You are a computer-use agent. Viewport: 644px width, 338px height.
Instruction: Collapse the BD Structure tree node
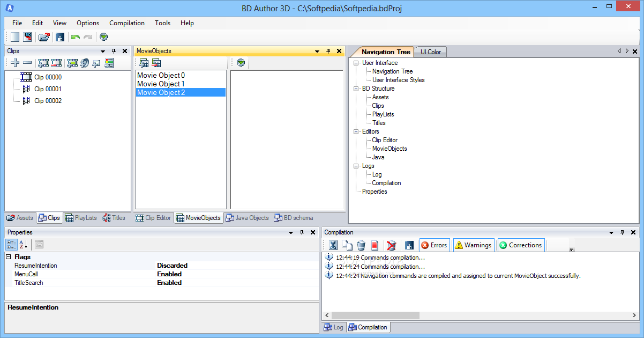[x=356, y=89]
